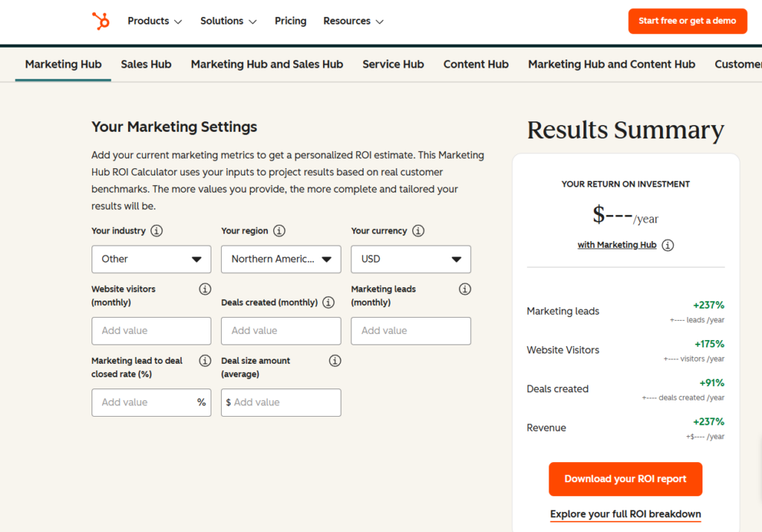
Task: Click Download your ROI report button
Action: point(625,479)
